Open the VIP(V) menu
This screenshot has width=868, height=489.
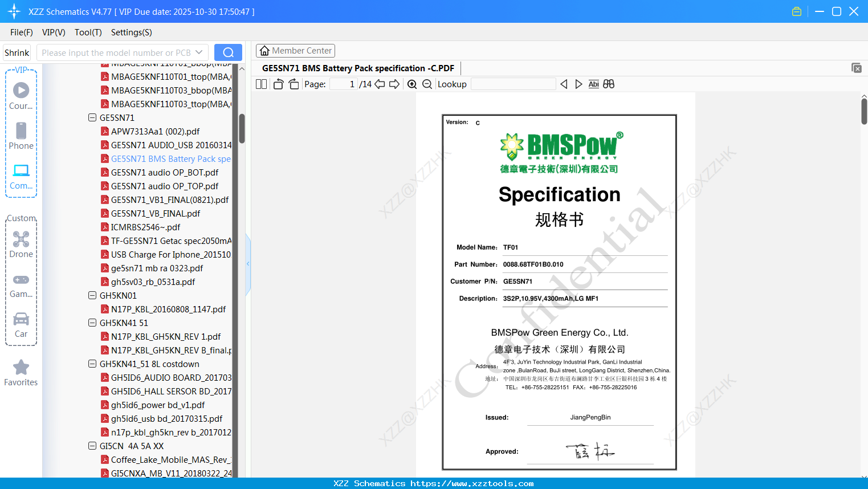[54, 32]
